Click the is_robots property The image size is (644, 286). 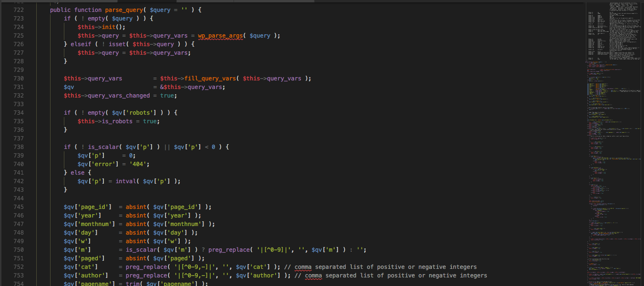coord(117,121)
